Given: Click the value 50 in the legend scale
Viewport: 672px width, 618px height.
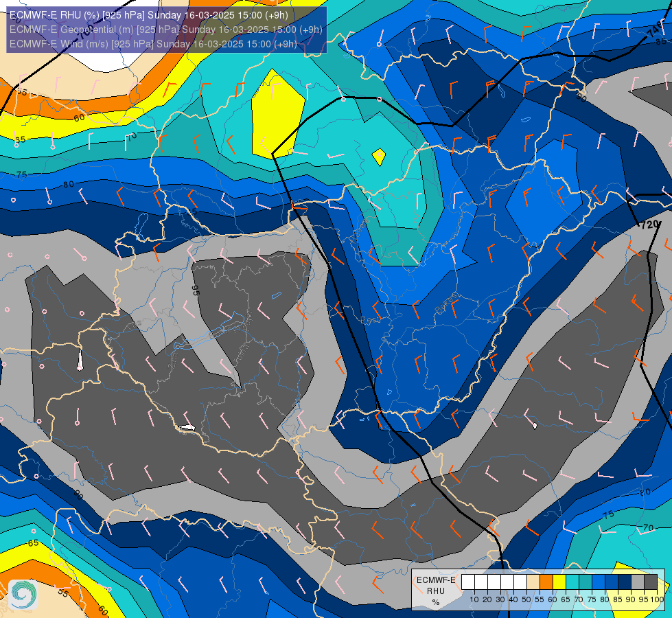Looking at the screenshot, I should 526,599.
